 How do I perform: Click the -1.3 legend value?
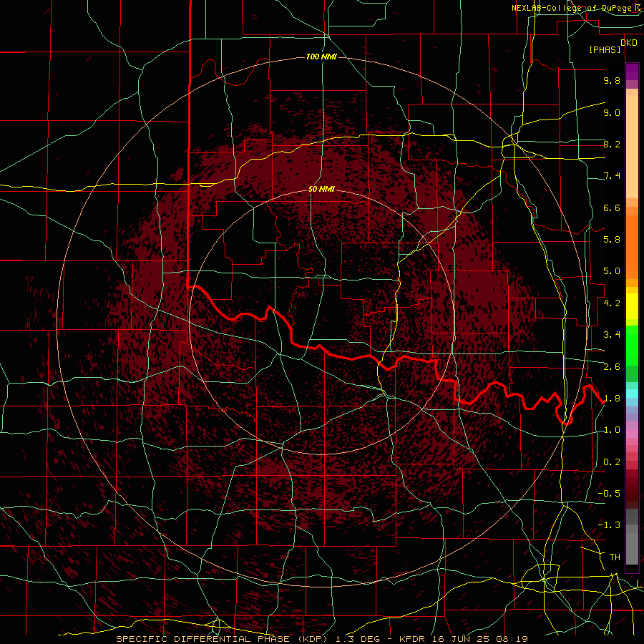coord(609,525)
